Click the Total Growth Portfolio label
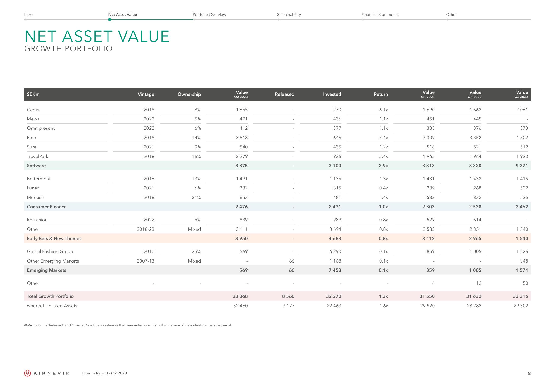 (50, 296)
